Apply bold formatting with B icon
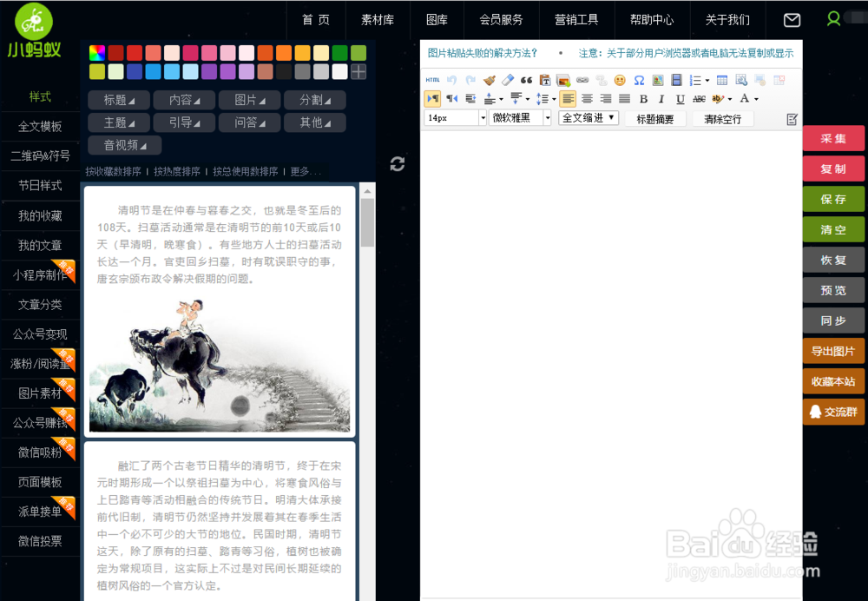 [x=643, y=99]
